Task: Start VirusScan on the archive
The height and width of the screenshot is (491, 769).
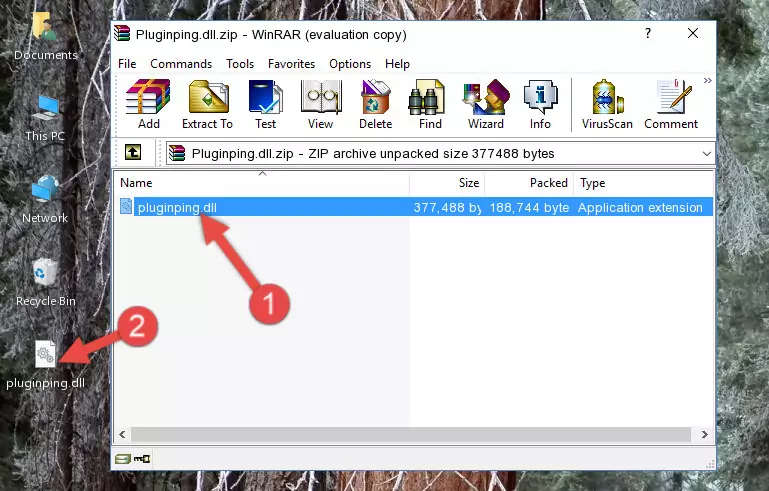Action: tap(607, 104)
